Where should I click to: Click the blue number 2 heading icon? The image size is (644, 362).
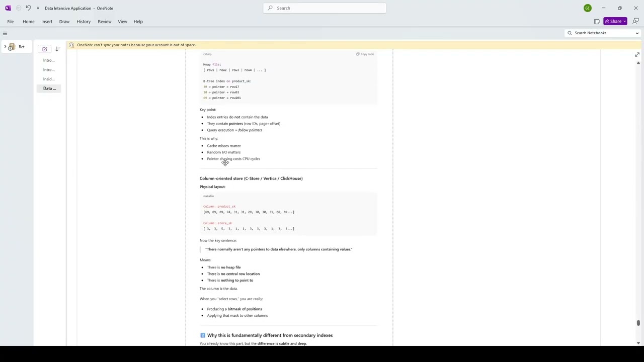pos(202,335)
